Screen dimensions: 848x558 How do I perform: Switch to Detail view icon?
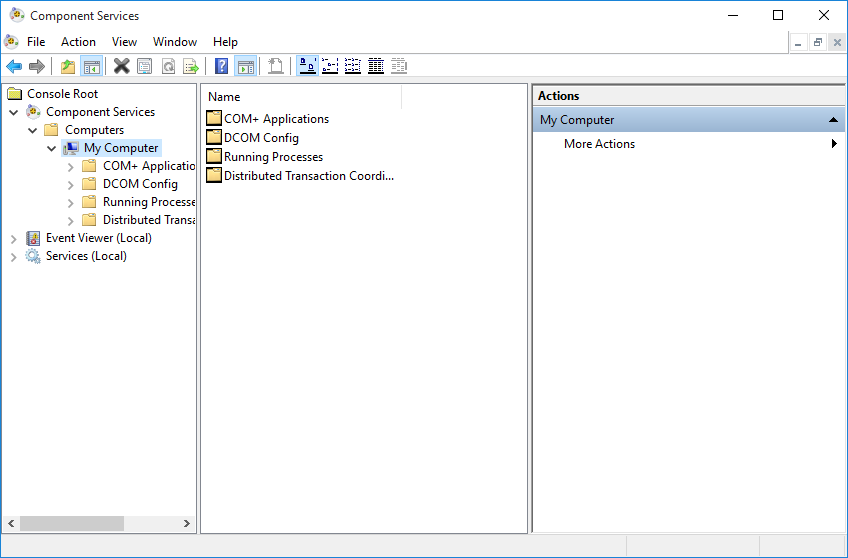coord(376,66)
